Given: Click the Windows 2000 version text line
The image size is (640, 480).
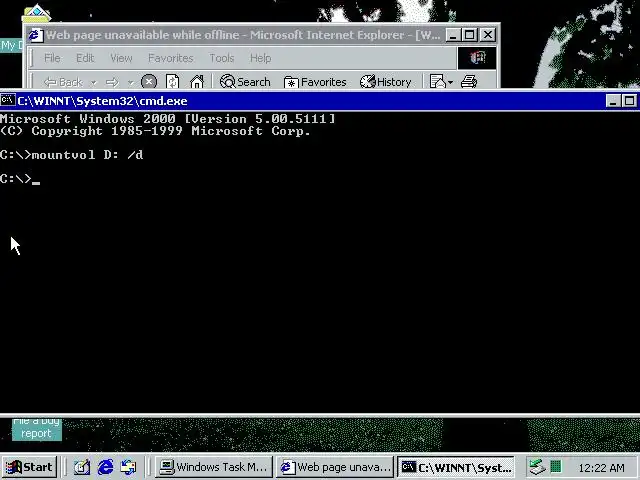Looking at the screenshot, I should click(x=167, y=119).
